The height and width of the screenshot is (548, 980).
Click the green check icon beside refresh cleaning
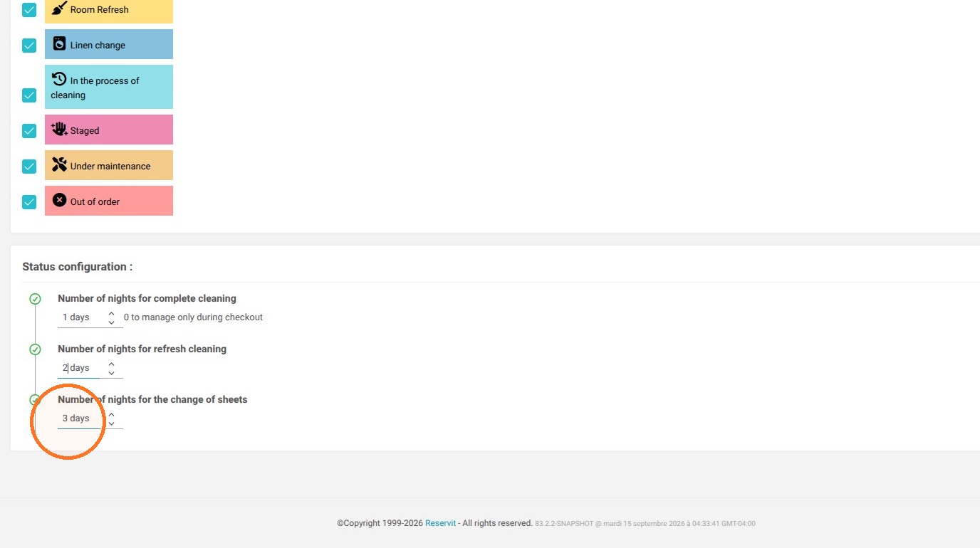(x=35, y=349)
